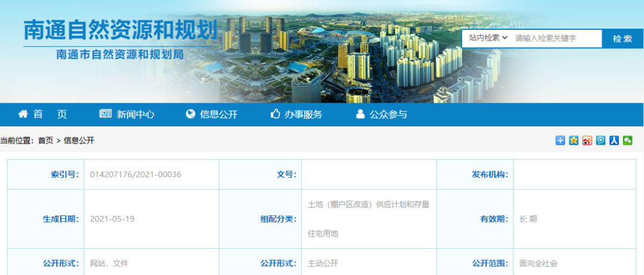The height and width of the screenshot is (275, 644).
Task: Go to 首页 in the navigation bar
Action: click(x=42, y=115)
